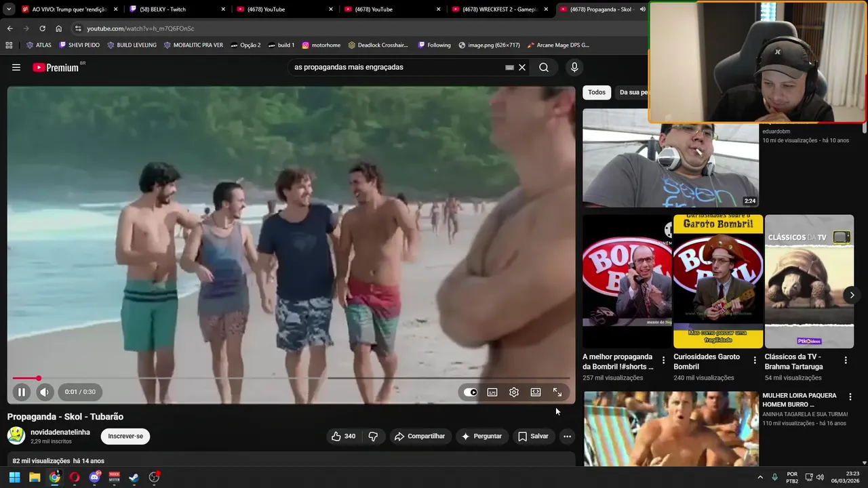The image size is (868, 488).
Task: Go back with the browser back arrow
Action: pyautogui.click(x=9, y=28)
